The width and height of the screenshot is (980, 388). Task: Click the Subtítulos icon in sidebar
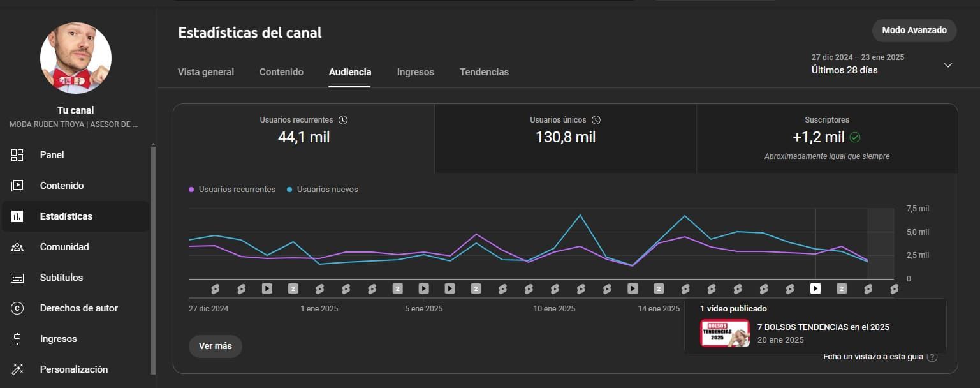point(17,278)
